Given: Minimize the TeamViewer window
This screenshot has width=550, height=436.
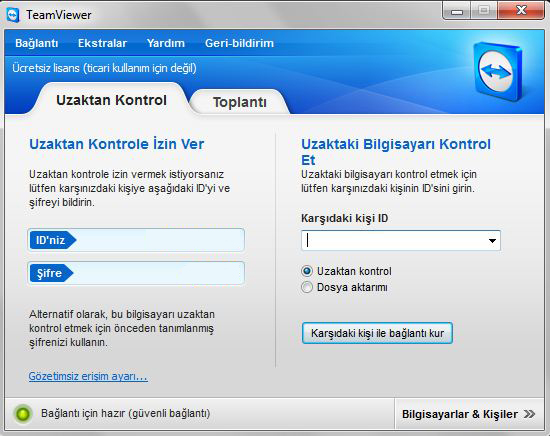Looking at the screenshot, I should [x=457, y=11].
